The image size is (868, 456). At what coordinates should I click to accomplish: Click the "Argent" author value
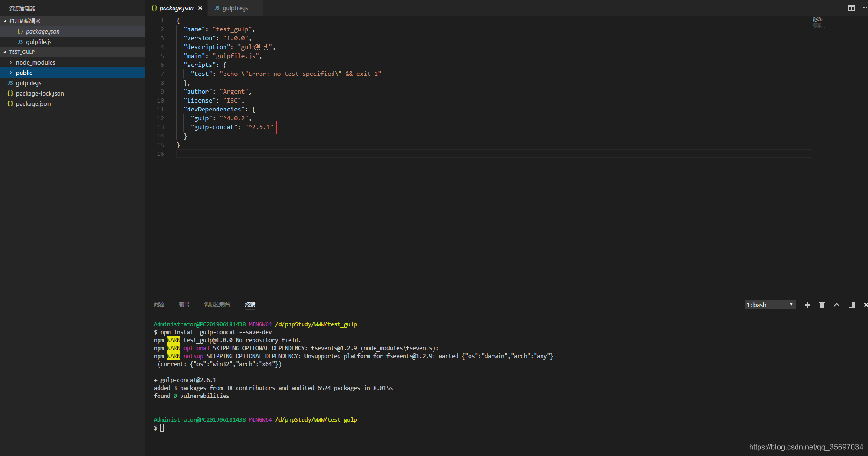(234, 92)
